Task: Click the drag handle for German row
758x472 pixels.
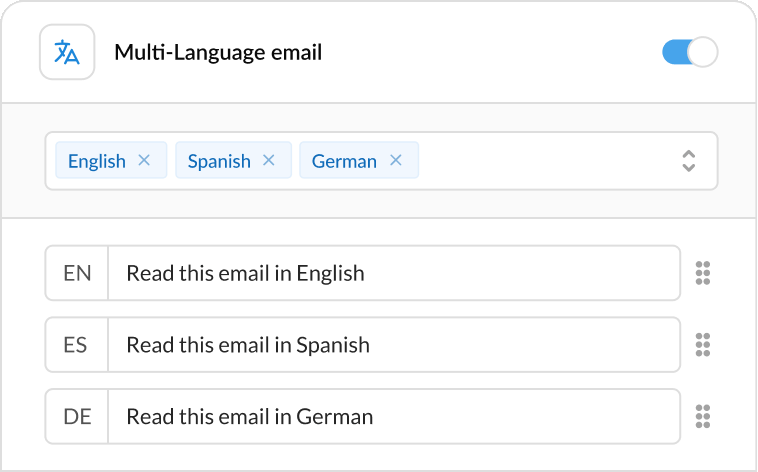Action: 702,417
